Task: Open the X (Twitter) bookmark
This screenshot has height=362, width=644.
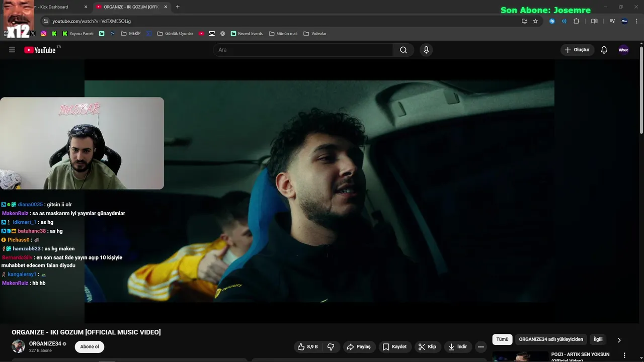Action: click(33, 34)
